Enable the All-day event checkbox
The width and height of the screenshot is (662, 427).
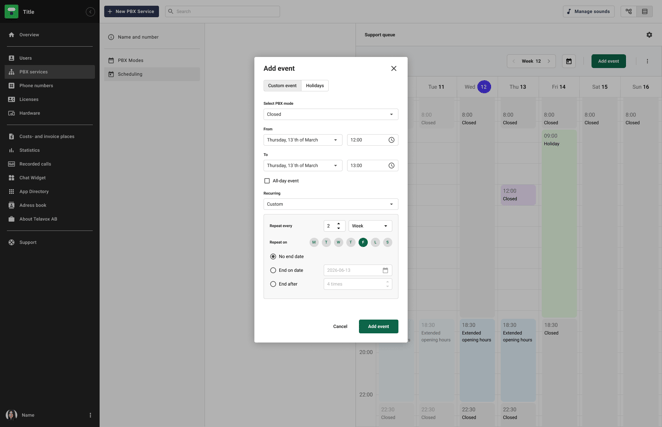267,181
